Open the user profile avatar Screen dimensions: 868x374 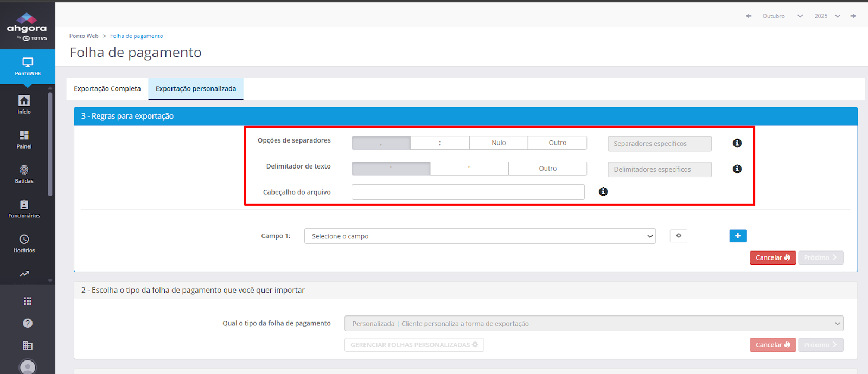coord(28,367)
